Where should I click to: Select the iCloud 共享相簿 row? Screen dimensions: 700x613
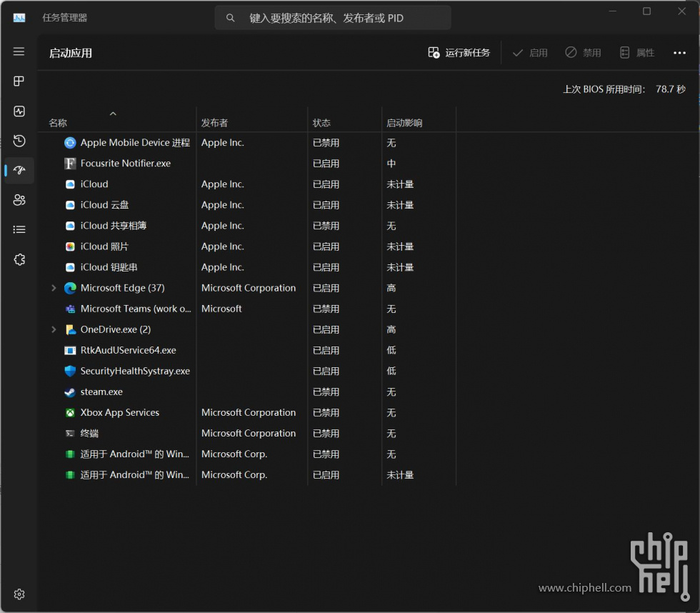pos(247,226)
